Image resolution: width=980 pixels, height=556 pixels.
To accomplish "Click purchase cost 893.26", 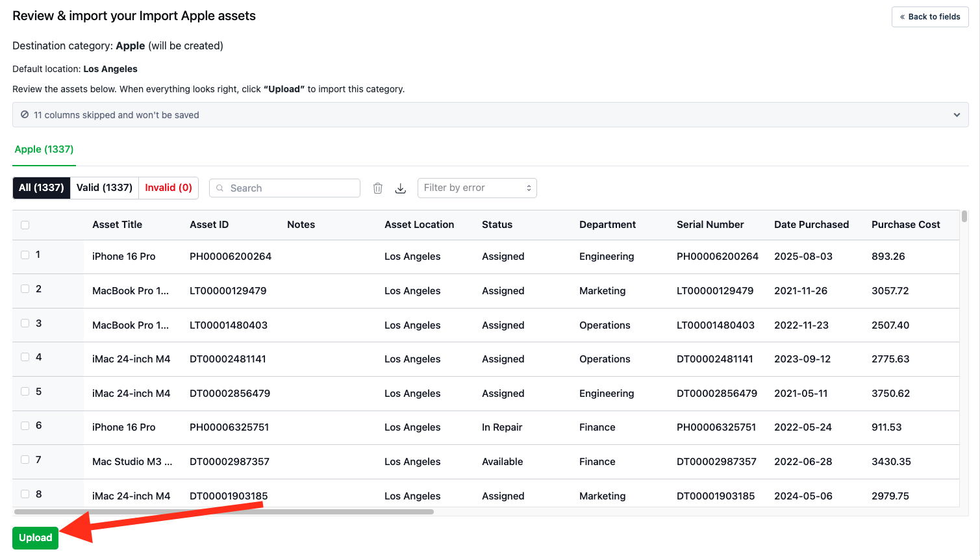I will [x=888, y=257].
